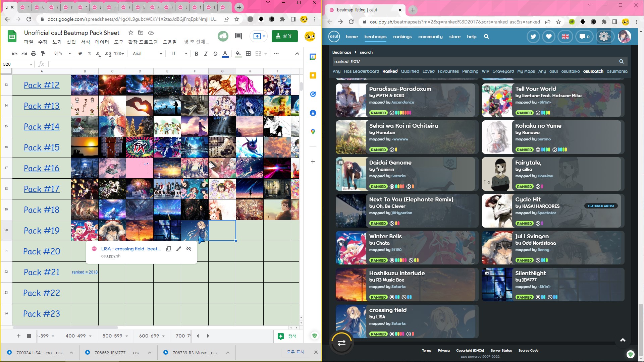This screenshot has width=644, height=362.
Task: Filter by Graveyard status
Action: click(503, 71)
